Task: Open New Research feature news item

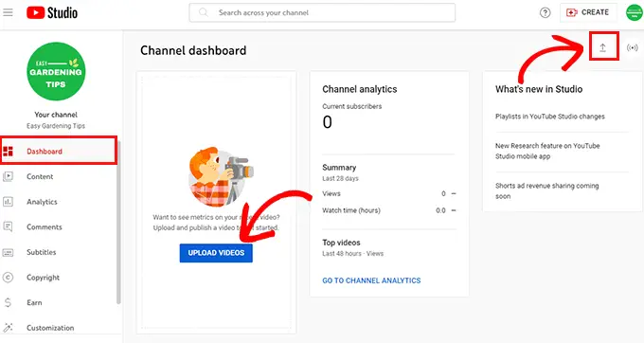Action: point(547,151)
